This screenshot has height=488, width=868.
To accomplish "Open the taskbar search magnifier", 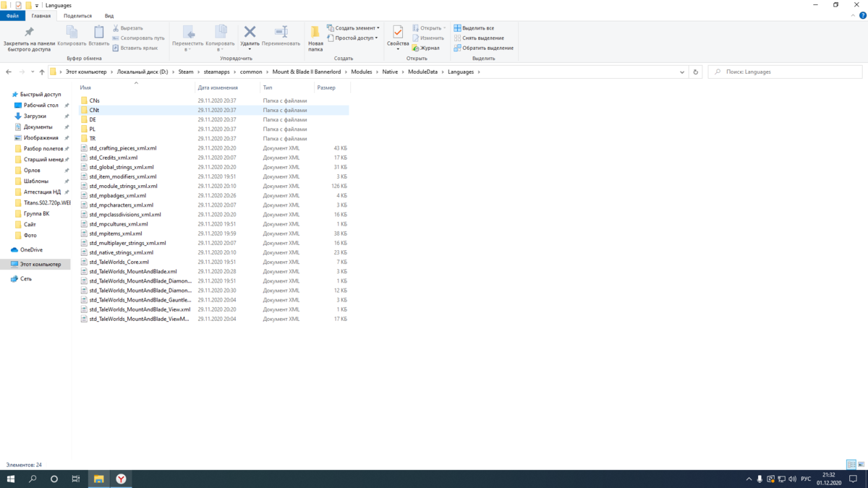I will click(x=33, y=479).
